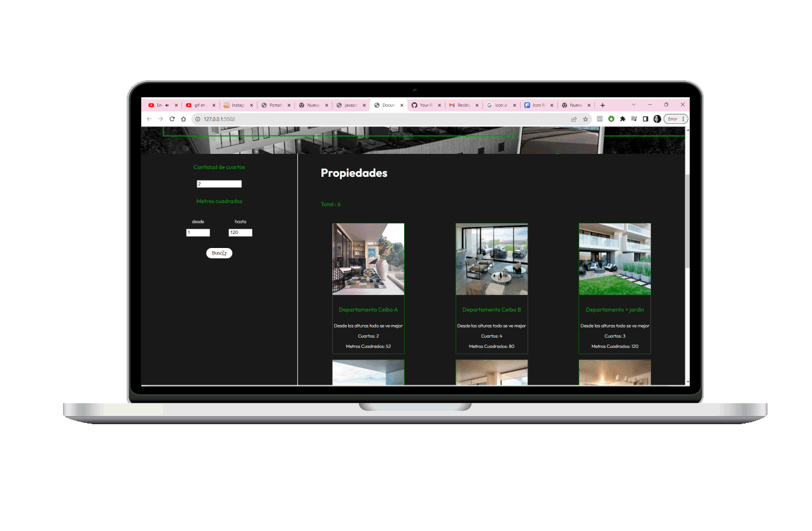Bookmark this page with the star icon
Screen dimensions: 812x531
585,119
